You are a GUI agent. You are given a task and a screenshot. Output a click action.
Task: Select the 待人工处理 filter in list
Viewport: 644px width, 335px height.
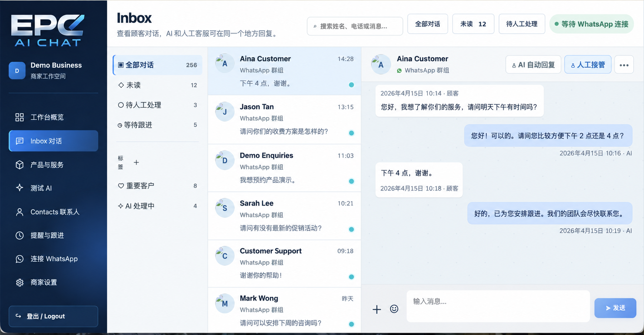tap(158, 105)
